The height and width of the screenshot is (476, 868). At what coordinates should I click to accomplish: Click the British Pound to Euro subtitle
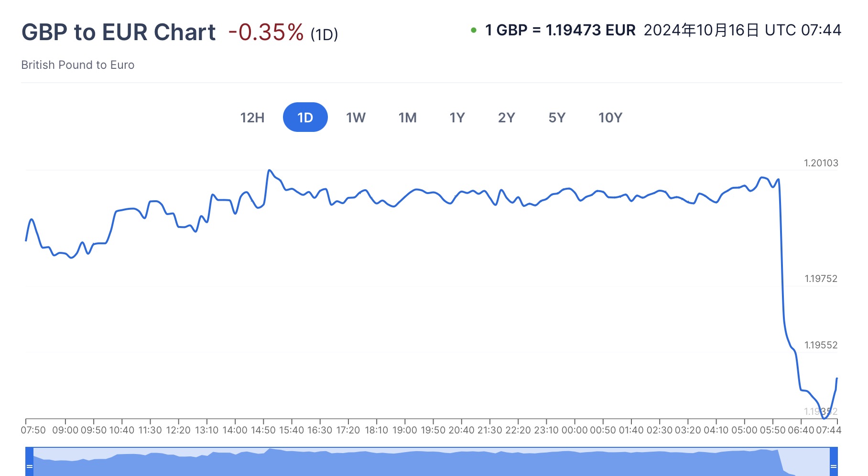click(78, 65)
